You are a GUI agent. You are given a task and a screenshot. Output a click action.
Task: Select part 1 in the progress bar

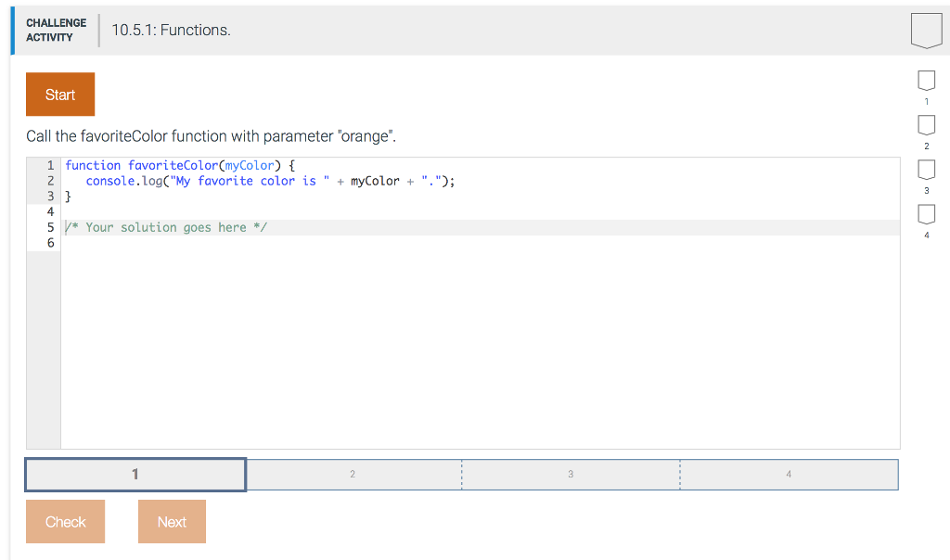[135, 474]
